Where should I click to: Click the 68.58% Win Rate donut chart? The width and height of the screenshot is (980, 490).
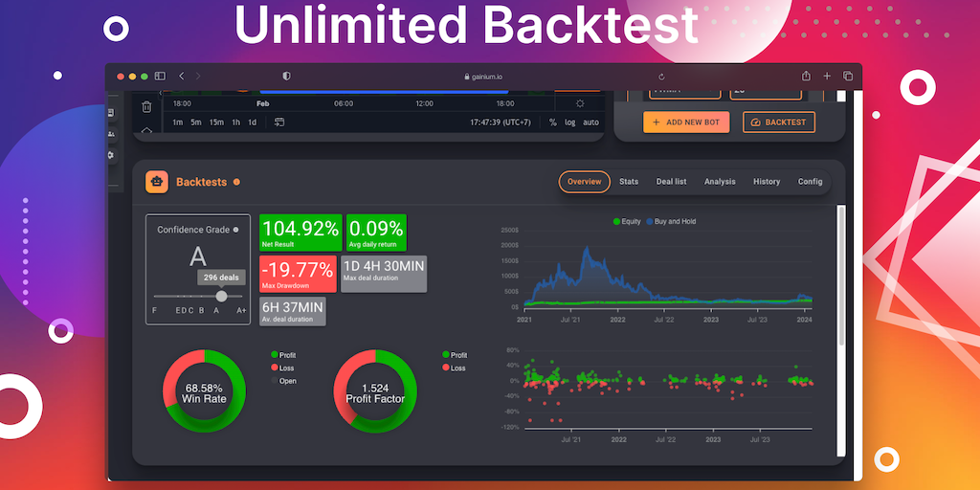205,391
